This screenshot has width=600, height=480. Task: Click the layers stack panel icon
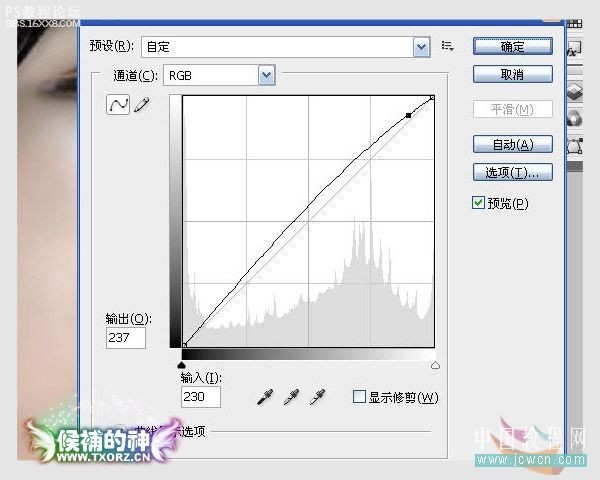[574, 91]
